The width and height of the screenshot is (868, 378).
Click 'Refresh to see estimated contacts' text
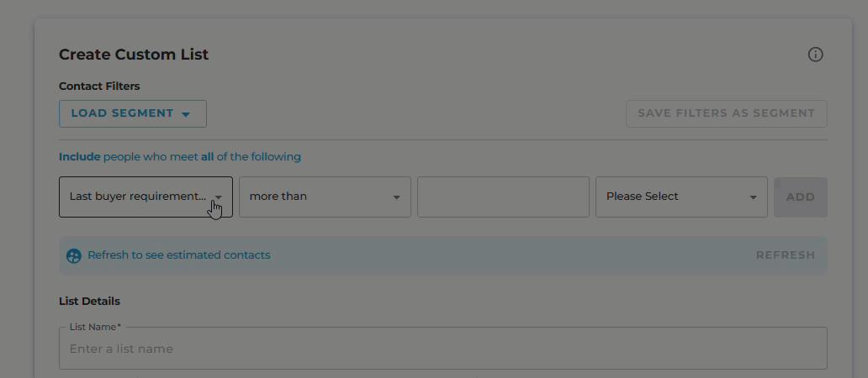(179, 255)
